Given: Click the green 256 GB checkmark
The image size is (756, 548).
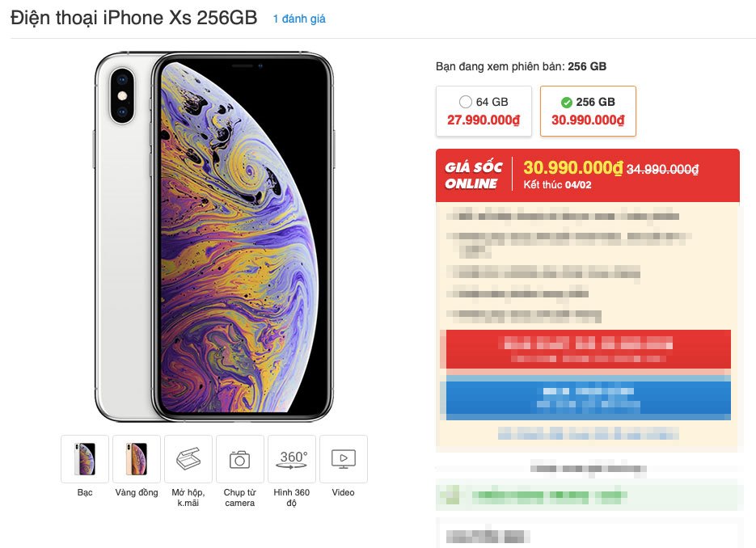Looking at the screenshot, I should [x=567, y=102].
